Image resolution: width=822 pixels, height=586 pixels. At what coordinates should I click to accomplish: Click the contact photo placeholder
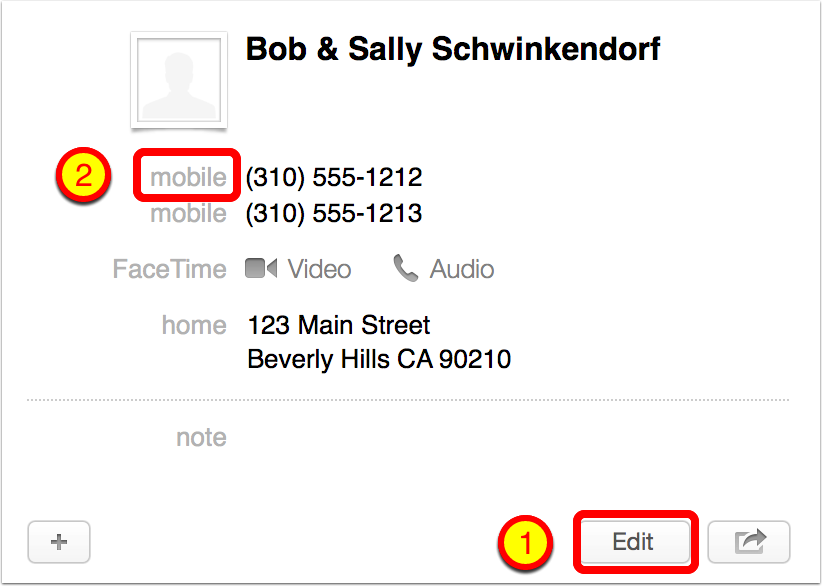coord(178,81)
